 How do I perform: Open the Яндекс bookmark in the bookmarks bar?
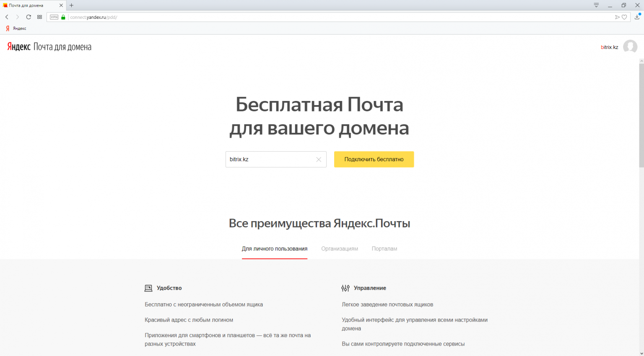pos(16,28)
